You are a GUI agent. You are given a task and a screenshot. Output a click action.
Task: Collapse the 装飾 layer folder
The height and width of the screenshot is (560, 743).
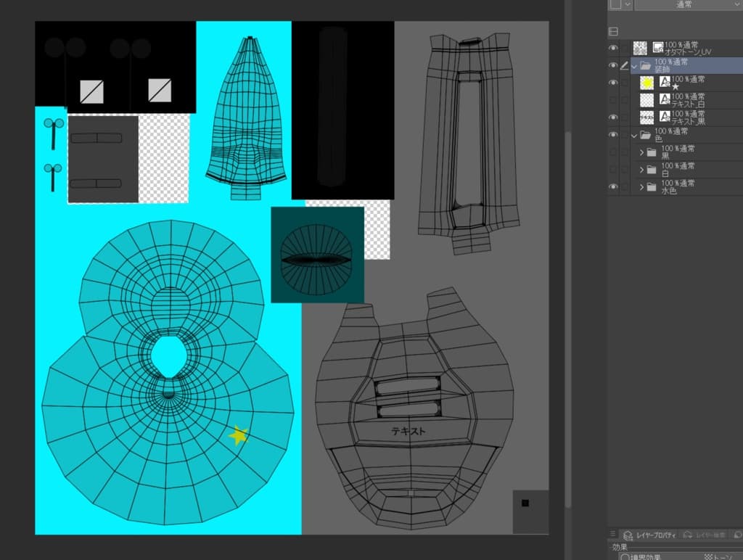pos(634,65)
